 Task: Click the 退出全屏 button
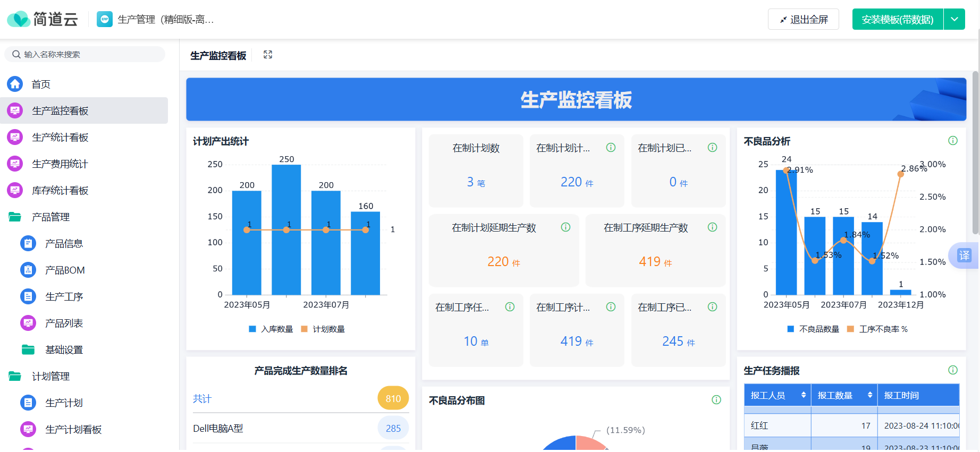point(803,20)
